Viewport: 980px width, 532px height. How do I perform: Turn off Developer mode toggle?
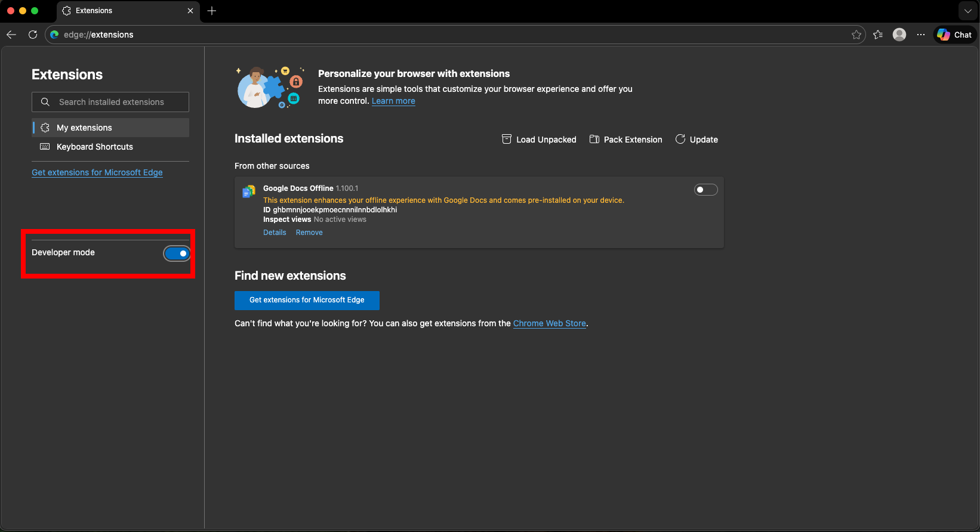click(x=177, y=253)
